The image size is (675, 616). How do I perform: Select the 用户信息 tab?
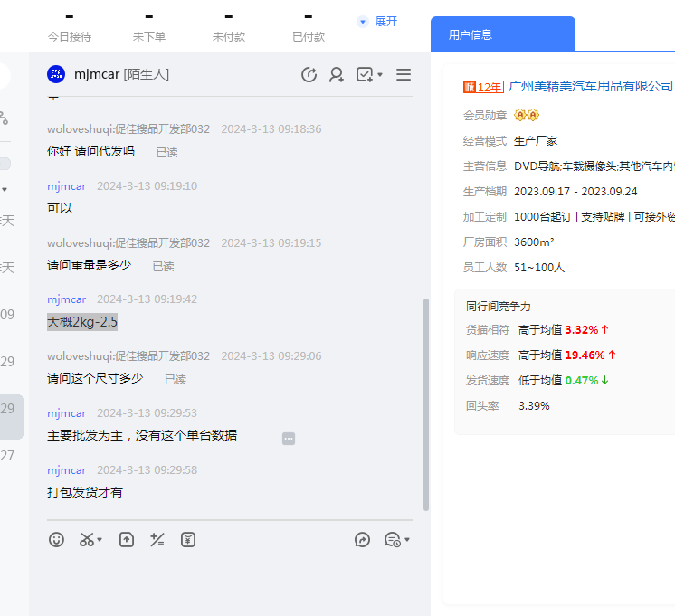point(471,34)
